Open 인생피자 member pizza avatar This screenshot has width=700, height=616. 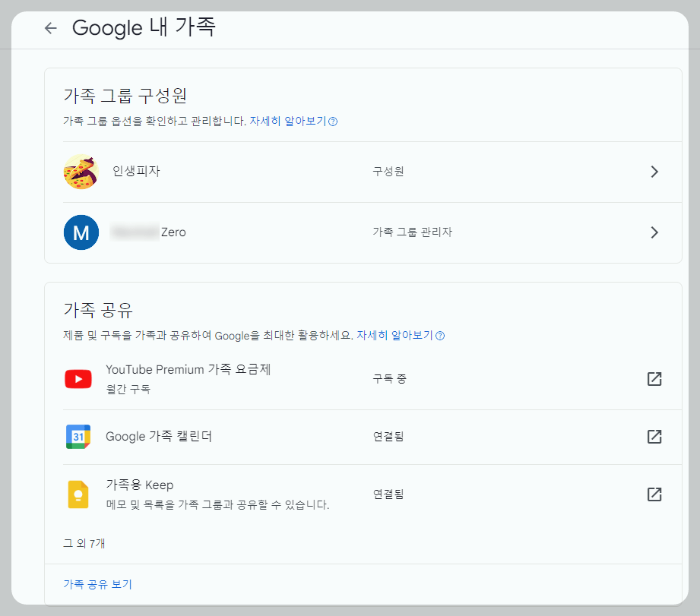[81, 172]
